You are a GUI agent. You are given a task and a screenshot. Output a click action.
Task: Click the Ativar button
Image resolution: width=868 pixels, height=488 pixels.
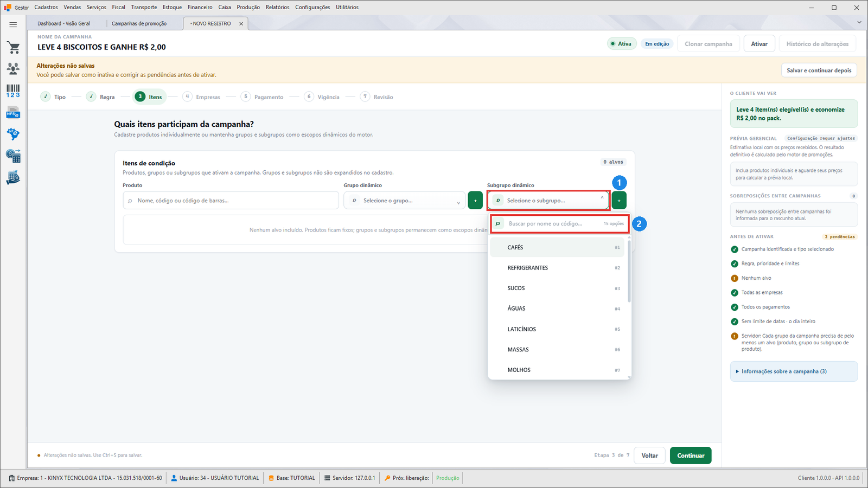pos(759,44)
